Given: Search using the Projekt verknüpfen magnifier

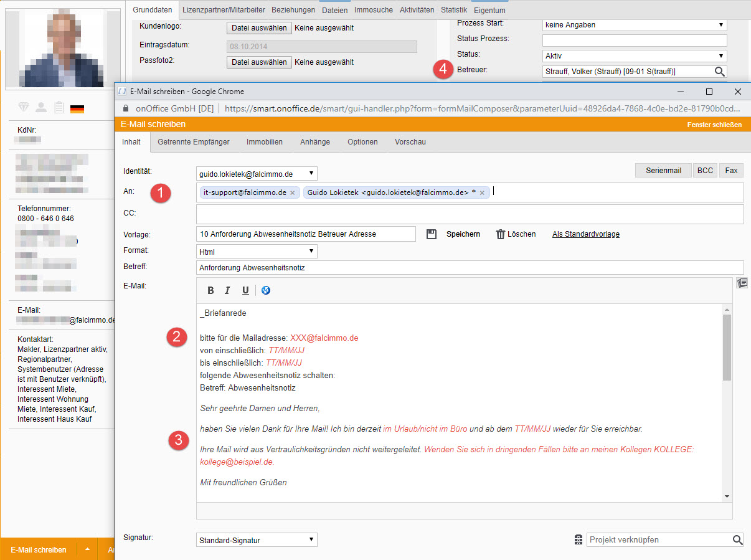Looking at the screenshot, I should pos(737,540).
